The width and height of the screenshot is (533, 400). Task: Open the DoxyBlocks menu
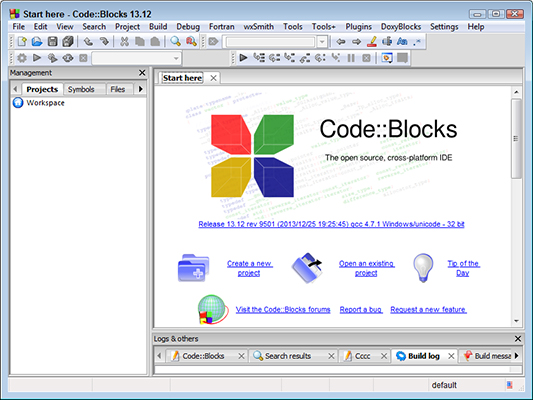pos(401,27)
